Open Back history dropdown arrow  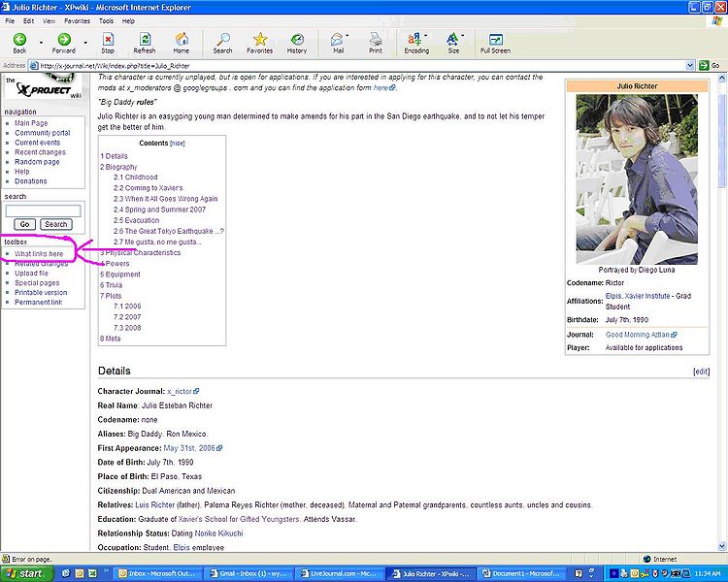[41, 43]
